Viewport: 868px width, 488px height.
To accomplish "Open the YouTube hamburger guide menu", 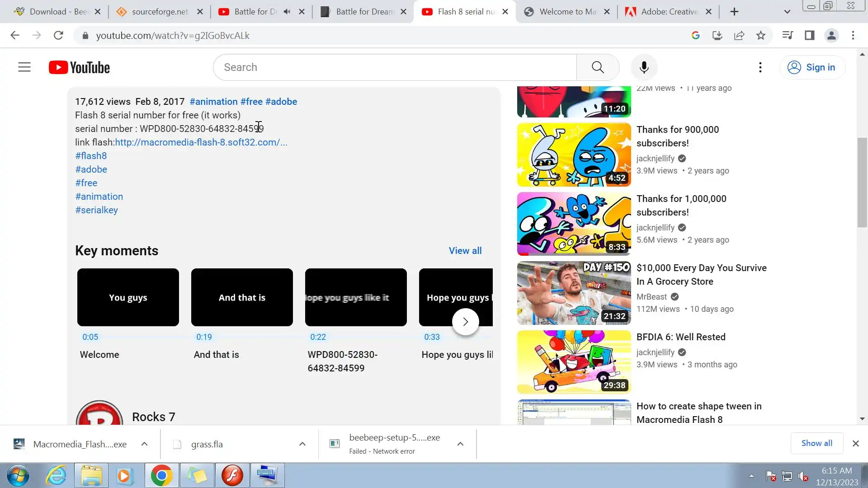I will pyautogui.click(x=24, y=67).
